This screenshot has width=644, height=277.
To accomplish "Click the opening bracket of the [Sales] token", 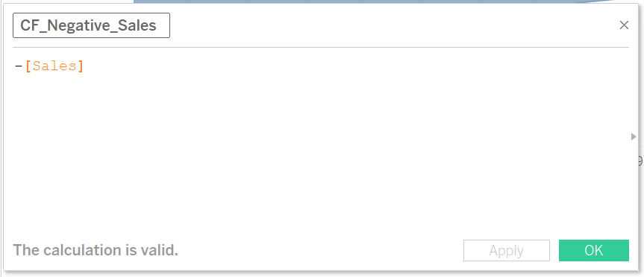I will click(x=28, y=66).
